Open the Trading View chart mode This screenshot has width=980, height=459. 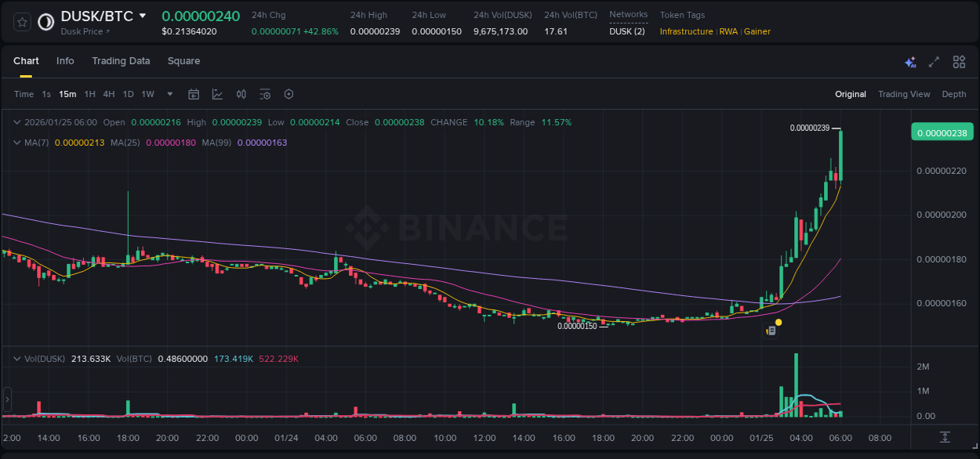click(x=903, y=94)
